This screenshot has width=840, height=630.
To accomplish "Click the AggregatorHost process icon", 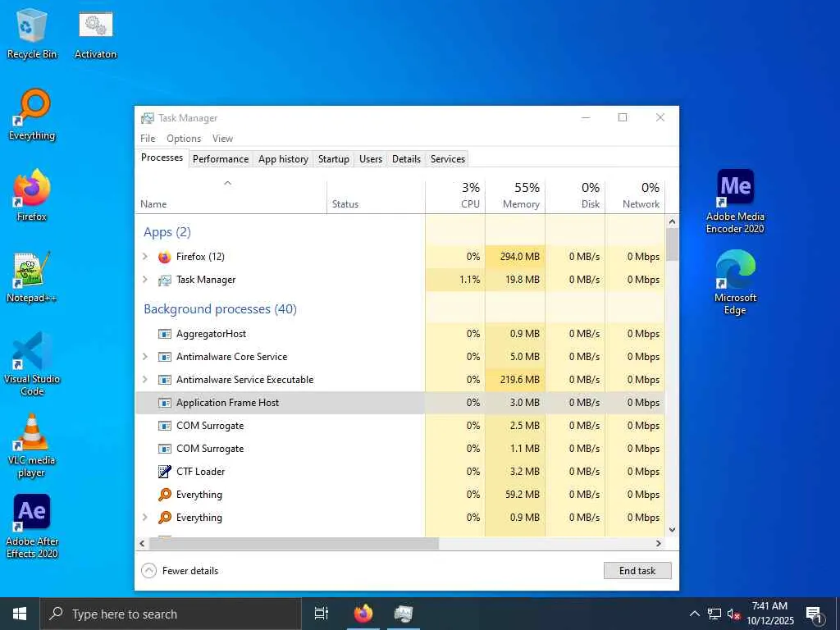I will (x=164, y=334).
